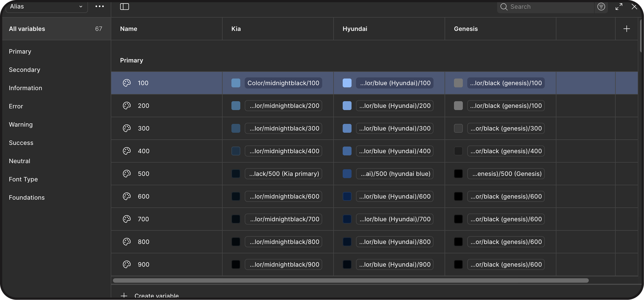Open the Font Type group

[23, 179]
